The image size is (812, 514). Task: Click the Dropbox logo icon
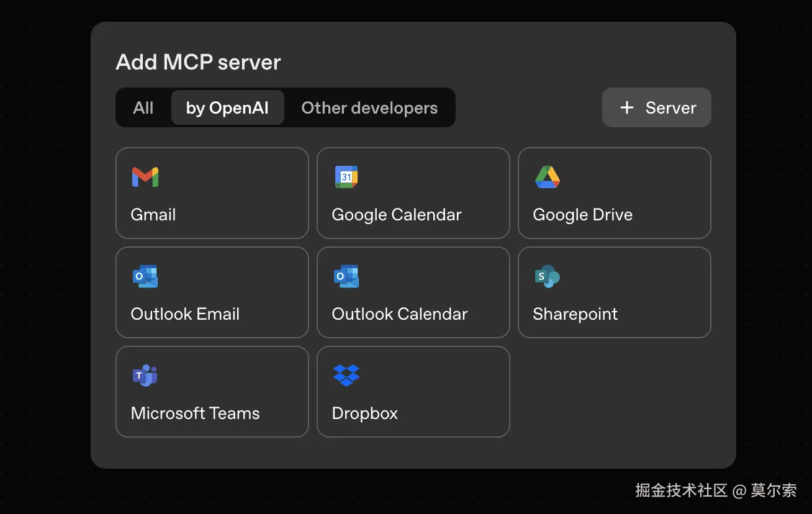[346, 375]
